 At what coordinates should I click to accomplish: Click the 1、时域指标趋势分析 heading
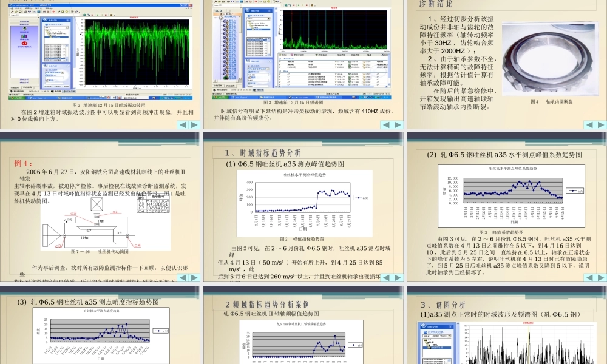tap(262, 153)
